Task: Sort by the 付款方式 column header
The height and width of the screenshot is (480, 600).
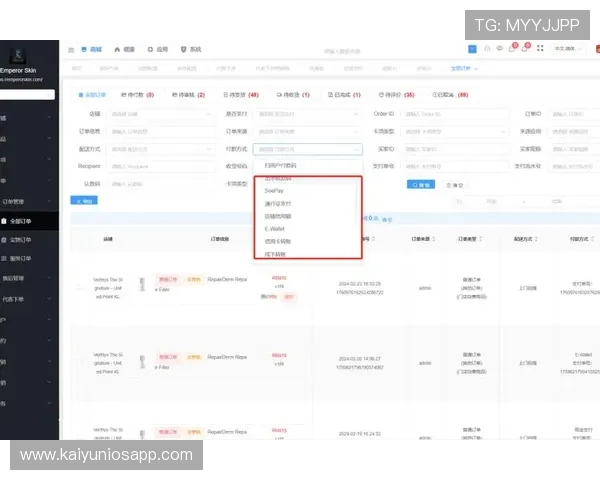Action: tap(582, 239)
